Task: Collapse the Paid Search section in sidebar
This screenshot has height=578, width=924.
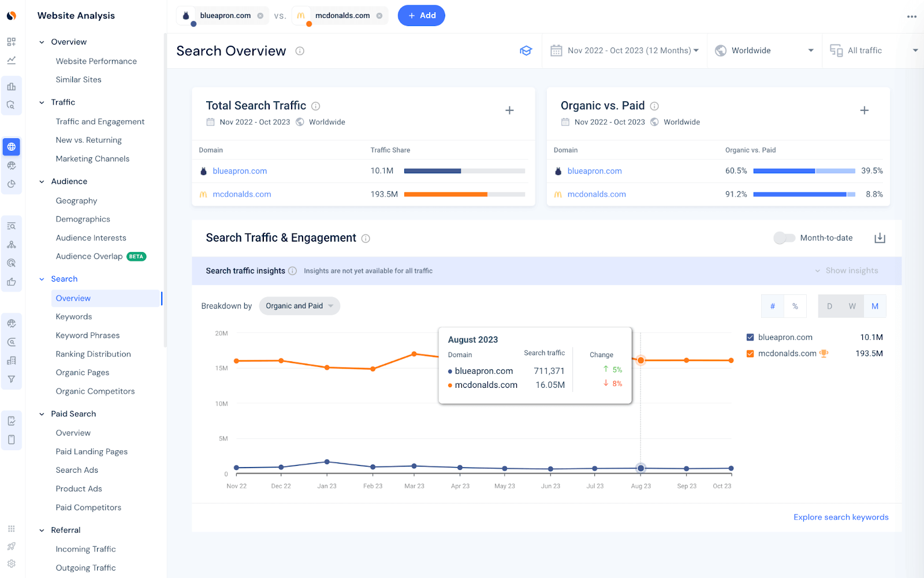Action: [42, 414]
